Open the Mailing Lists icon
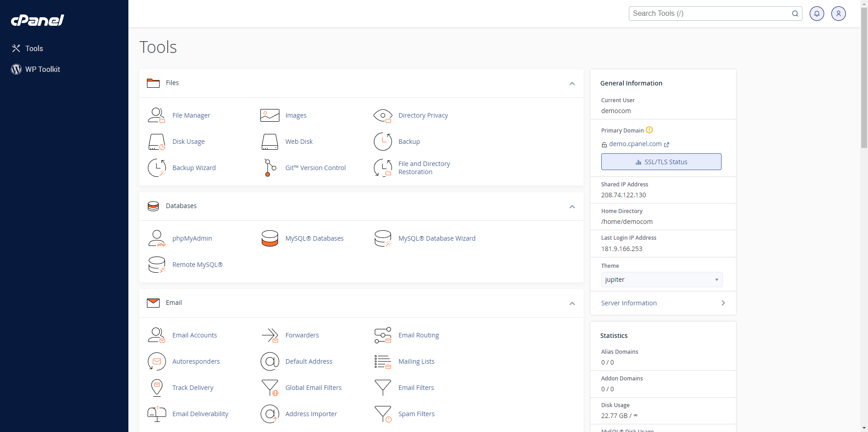Viewport: 868px width, 432px height. [382, 361]
